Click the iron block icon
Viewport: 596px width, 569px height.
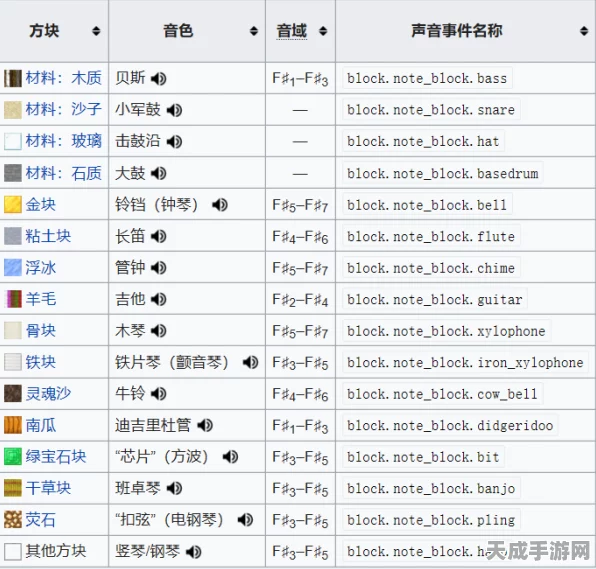click(x=13, y=363)
